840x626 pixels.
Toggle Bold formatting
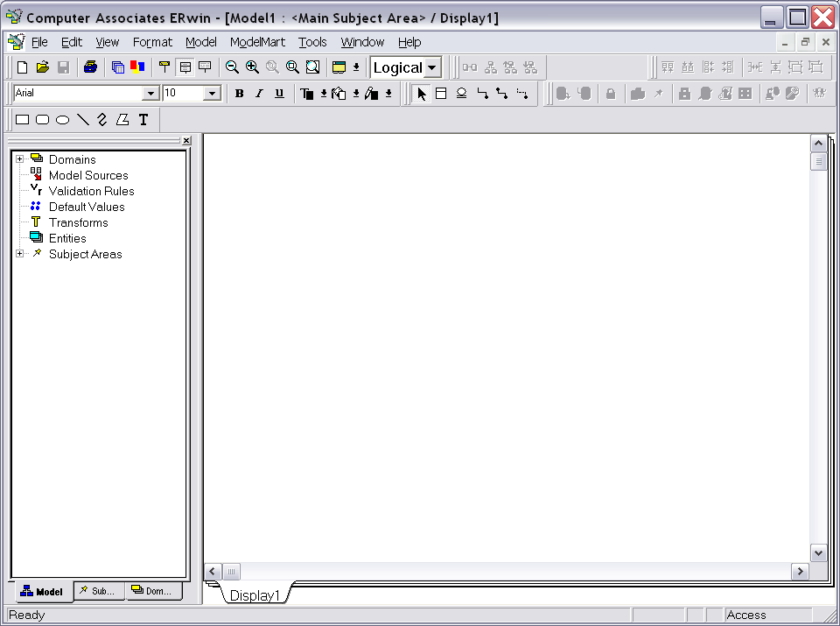240,94
